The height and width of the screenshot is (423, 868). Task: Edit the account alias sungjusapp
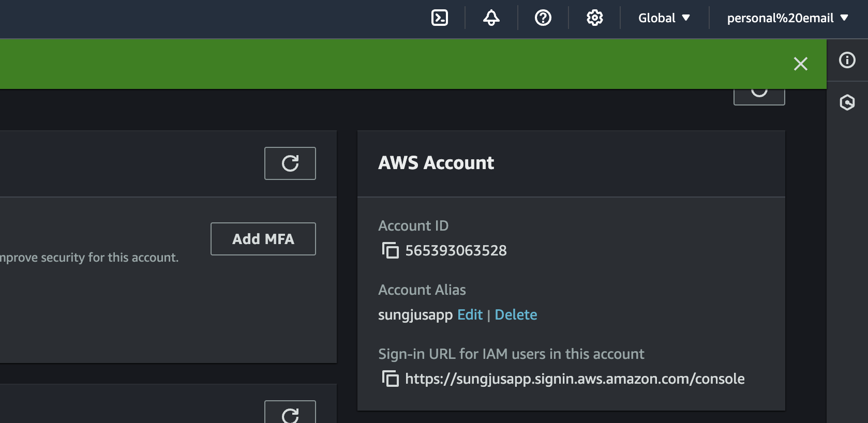coord(470,315)
